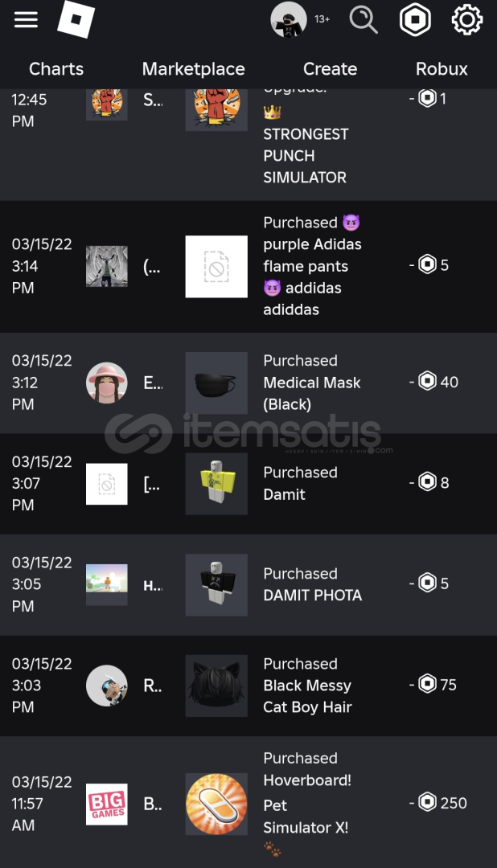497x868 pixels.
Task: Click the purple Adidas flame pants text
Action: pos(312,266)
